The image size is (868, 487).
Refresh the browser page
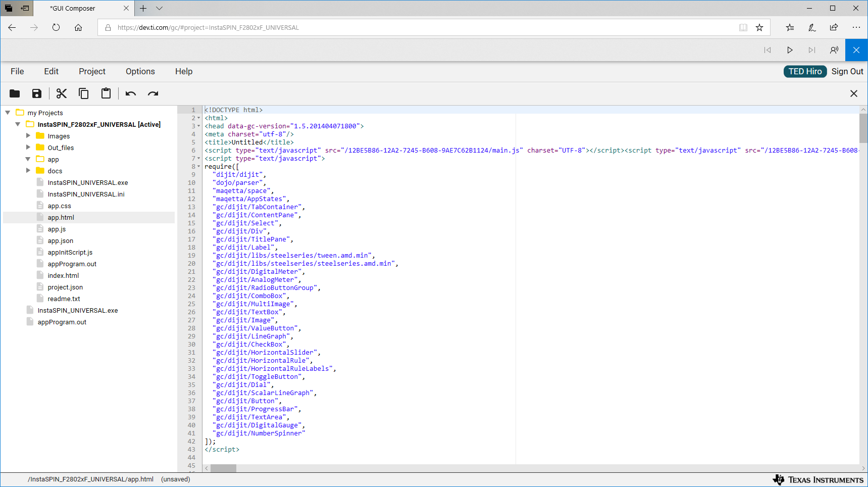[x=56, y=28]
